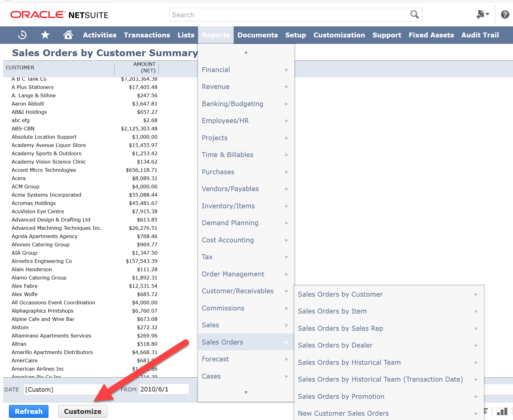Expand the Commissions submenu
The image size is (513, 420).
246,308
